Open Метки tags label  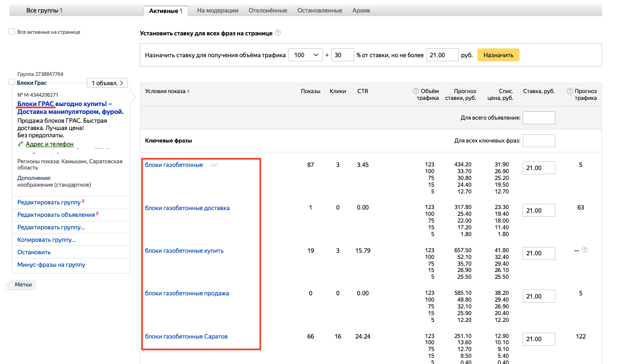pos(20,284)
